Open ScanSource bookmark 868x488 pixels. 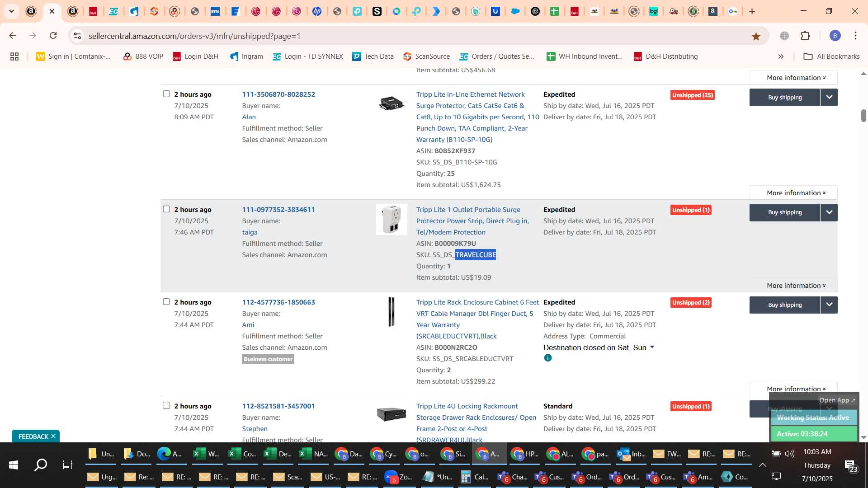427,56
